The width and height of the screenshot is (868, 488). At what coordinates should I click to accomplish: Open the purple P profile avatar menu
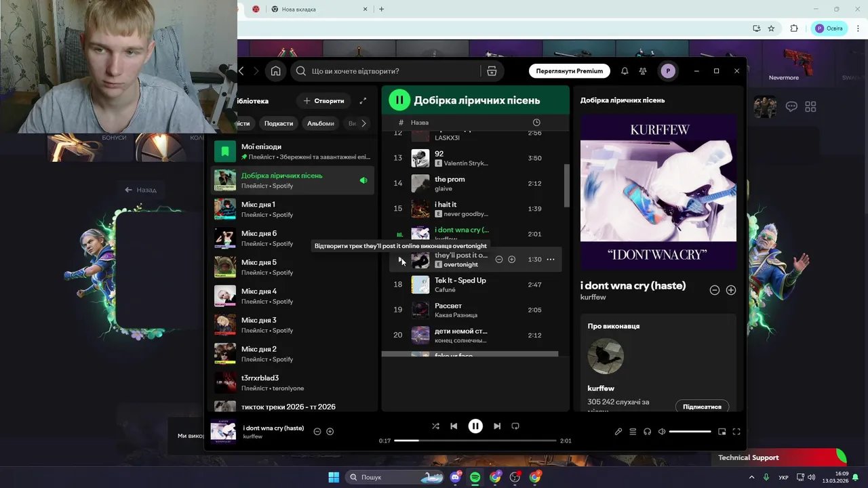(668, 71)
